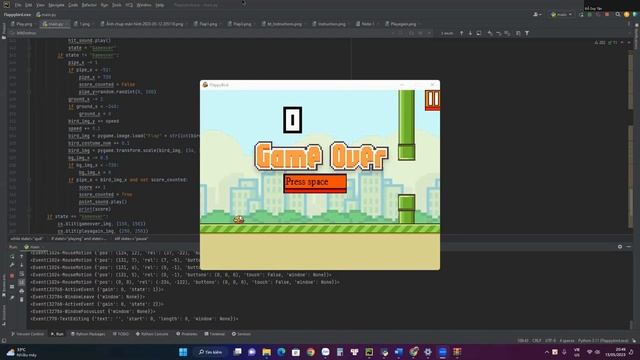The image size is (640, 360).
Task: Hide the Run tool window with minus icon
Action: pos(629,247)
